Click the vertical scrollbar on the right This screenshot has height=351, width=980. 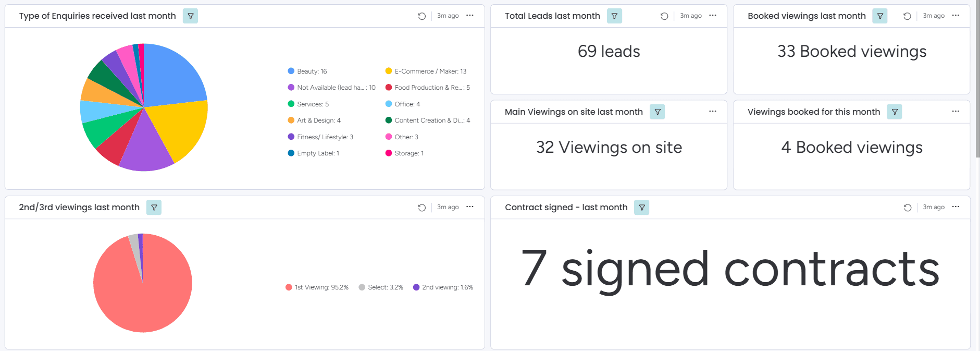[x=977, y=78]
